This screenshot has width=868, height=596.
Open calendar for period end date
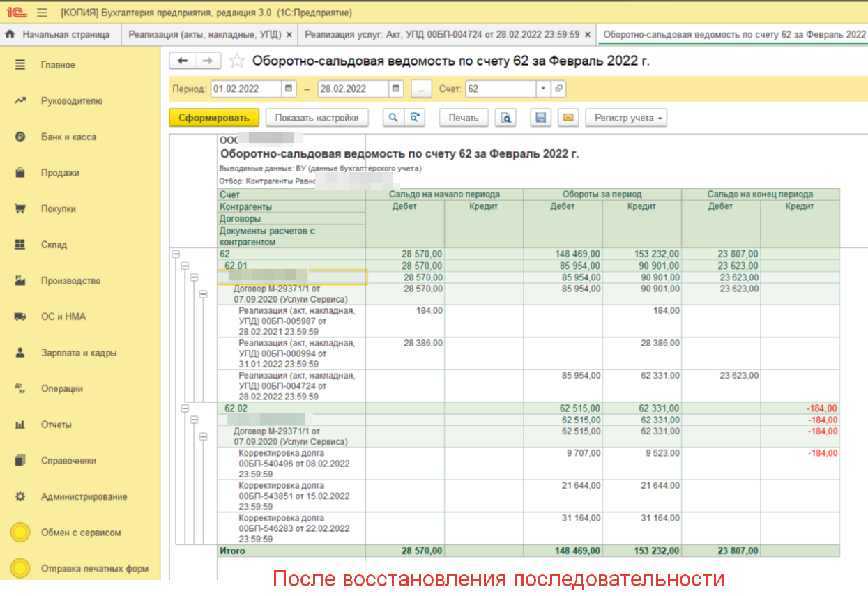point(396,89)
